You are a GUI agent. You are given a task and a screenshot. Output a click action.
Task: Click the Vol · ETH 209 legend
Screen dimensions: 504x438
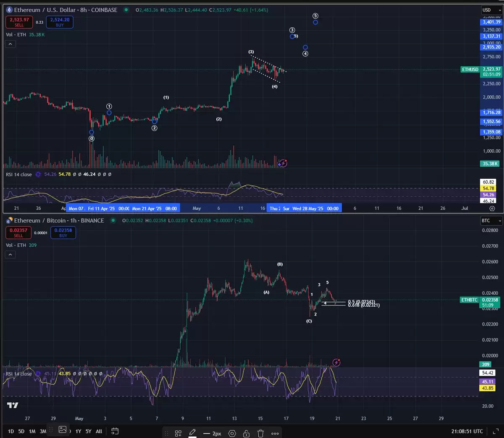(21, 245)
